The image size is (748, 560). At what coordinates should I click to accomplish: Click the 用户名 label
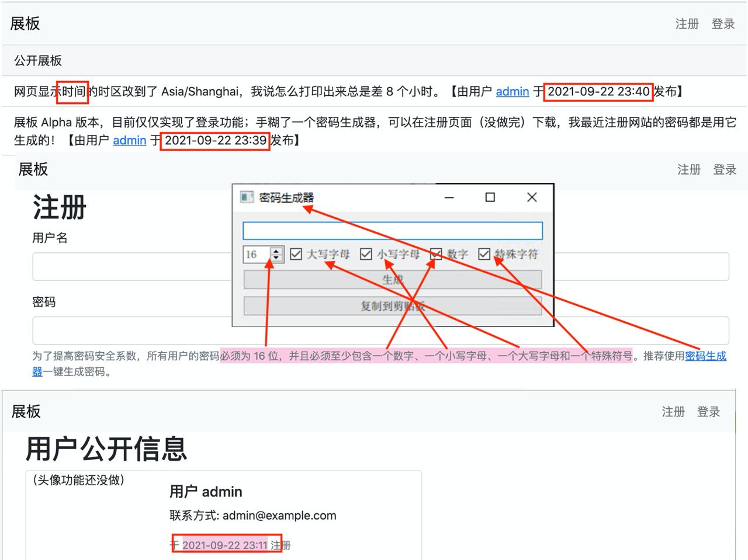point(50,238)
